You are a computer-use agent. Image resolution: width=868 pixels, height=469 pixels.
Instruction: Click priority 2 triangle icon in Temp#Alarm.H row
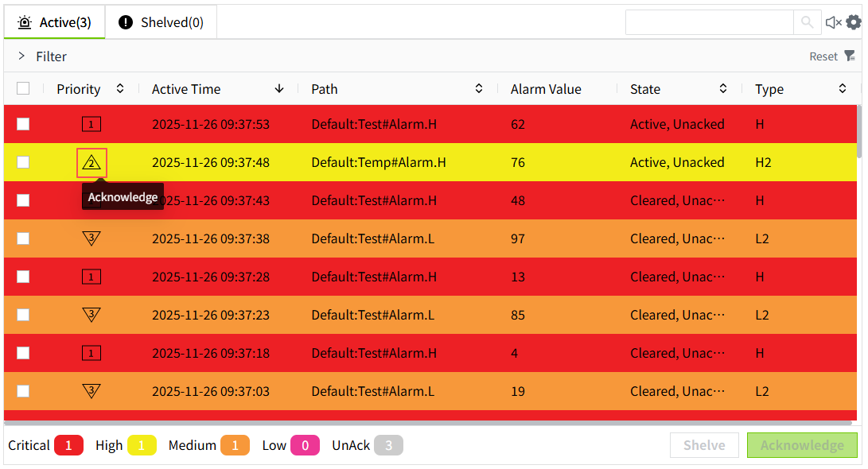click(91, 163)
